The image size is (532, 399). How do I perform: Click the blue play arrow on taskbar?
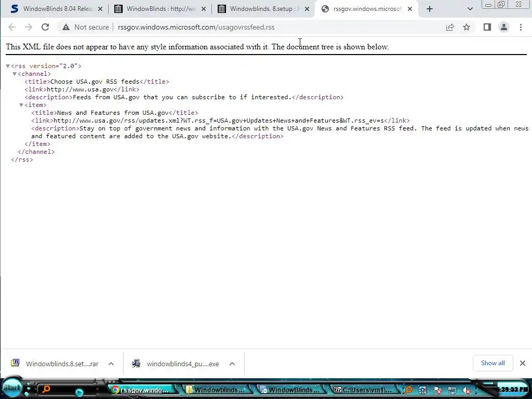[x=79, y=392]
